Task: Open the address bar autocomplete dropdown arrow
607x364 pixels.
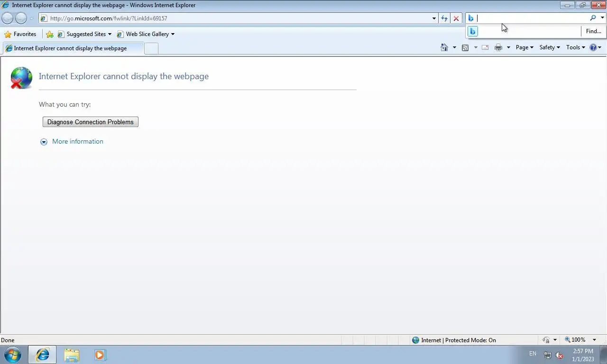Action: click(434, 18)
